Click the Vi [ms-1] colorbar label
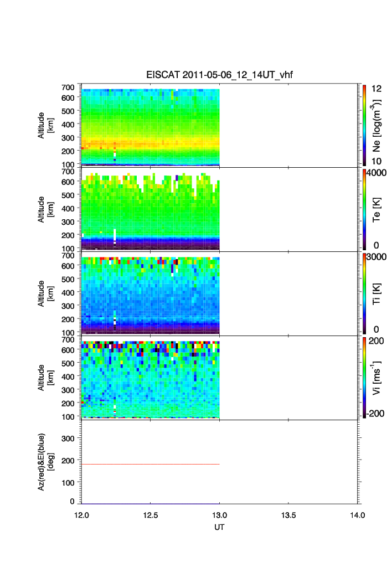The width and height of the screenshot is (392, 588). [376, 378]
